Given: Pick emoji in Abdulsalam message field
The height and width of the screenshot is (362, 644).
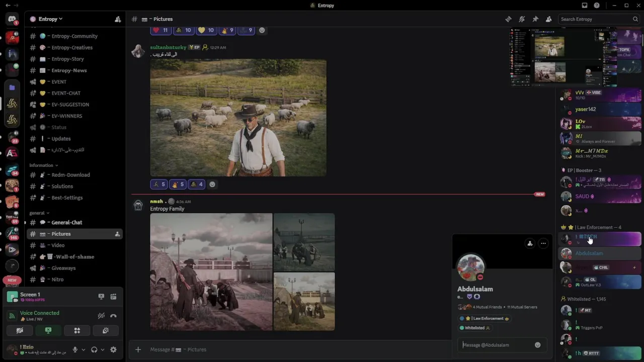Looking at the screenshot, I should click(x=537, y=345).
